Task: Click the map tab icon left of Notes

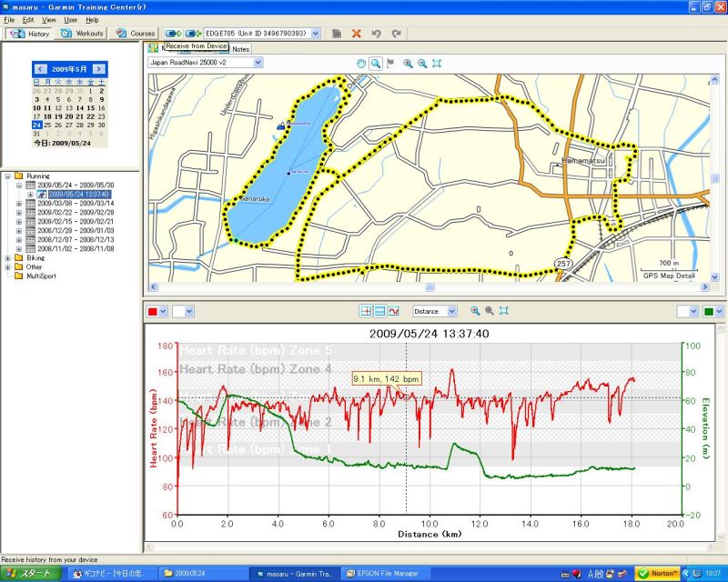Action: [x=153, y=48]
